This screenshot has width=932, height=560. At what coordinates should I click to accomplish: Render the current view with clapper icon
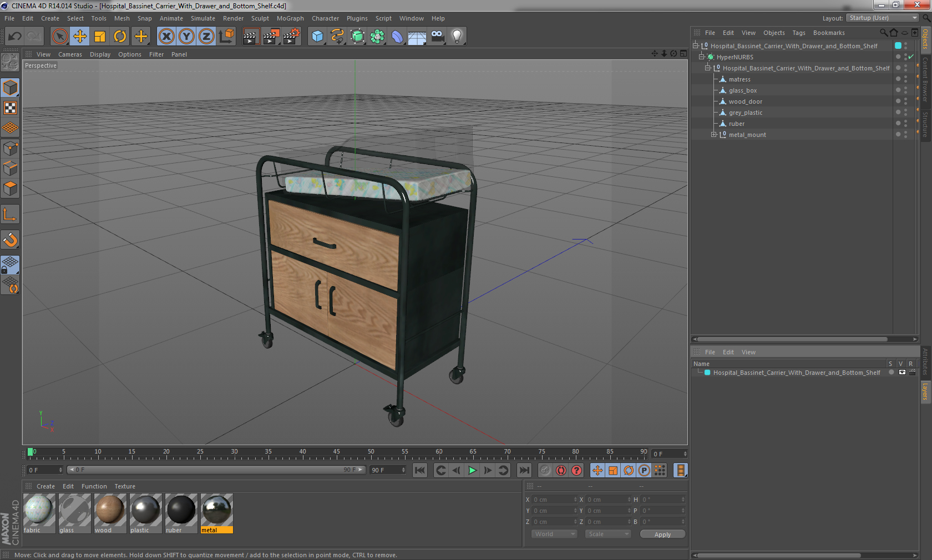[251, 37]
